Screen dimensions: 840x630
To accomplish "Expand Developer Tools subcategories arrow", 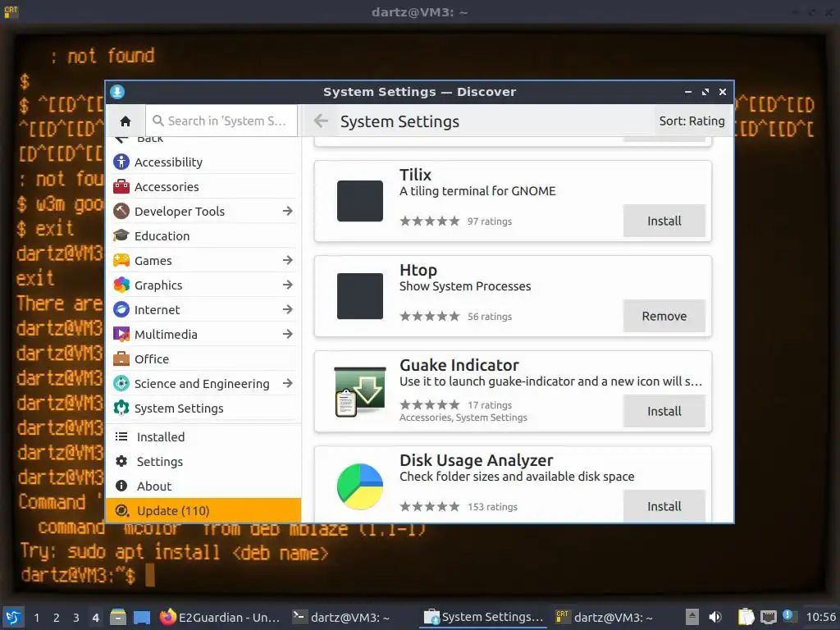I will tap(288, 211).
